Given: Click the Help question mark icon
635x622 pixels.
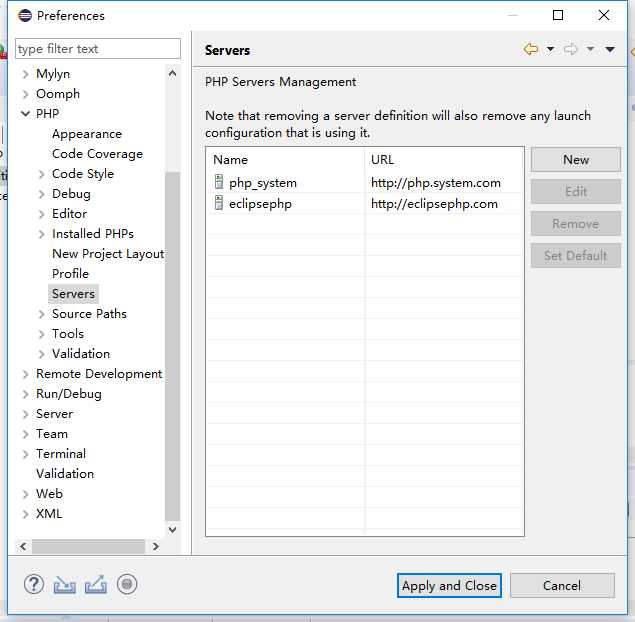Looking at the screenshot, I should [34, 584].
